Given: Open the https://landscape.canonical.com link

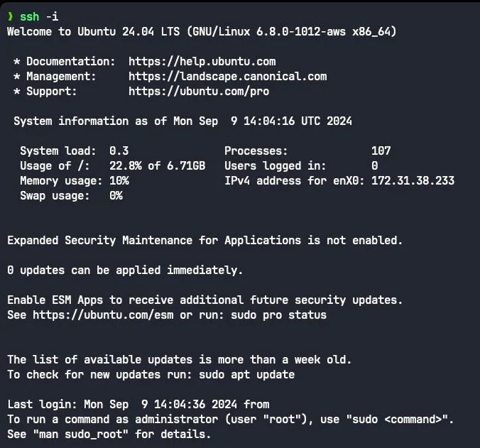Looking at the screenshot, I should [x=228, y=77].
